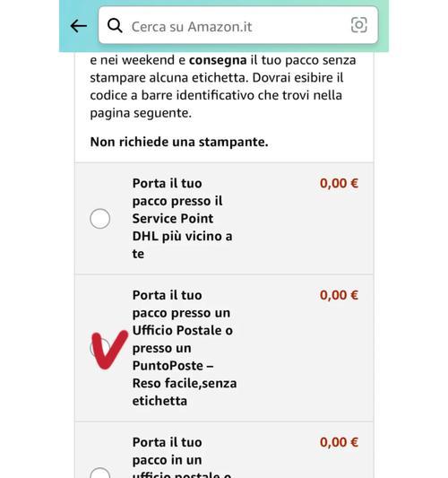Viewport: 448px width, 478px height.
Task: Choose the Ufficio Postale PuntoPoste radio option
Action: pos(99,348)
